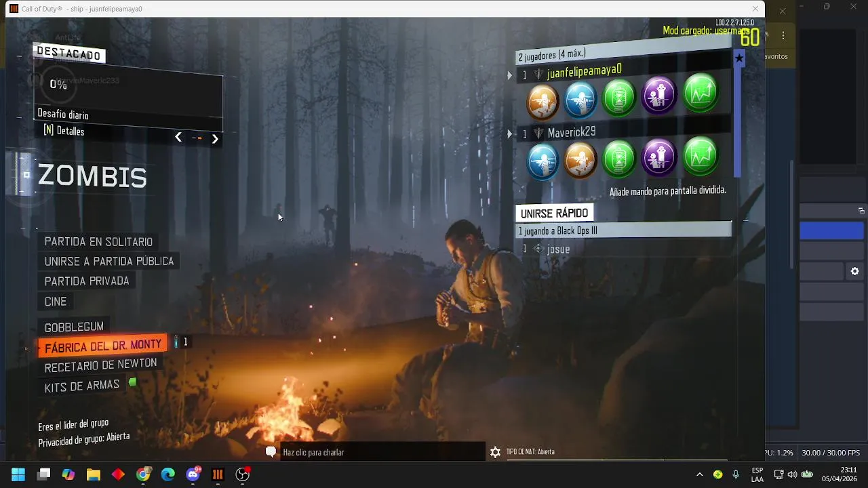Click the Desafío diario text

(63, 115)
